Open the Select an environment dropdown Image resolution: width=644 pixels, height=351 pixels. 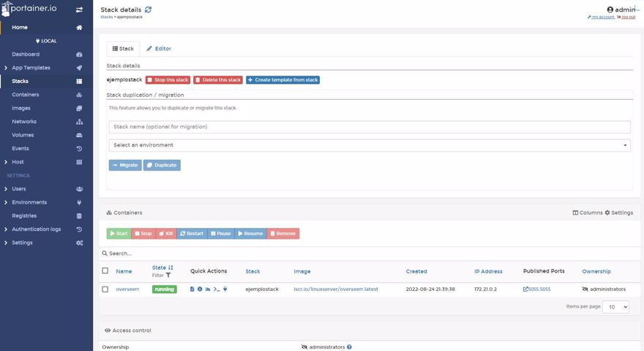click(x=370, y=145)
